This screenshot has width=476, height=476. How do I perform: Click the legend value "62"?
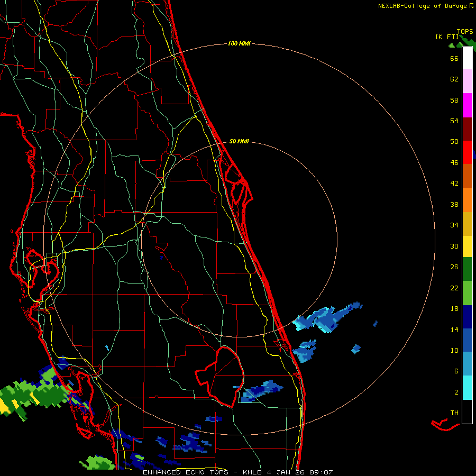click(x=454, y=79)
